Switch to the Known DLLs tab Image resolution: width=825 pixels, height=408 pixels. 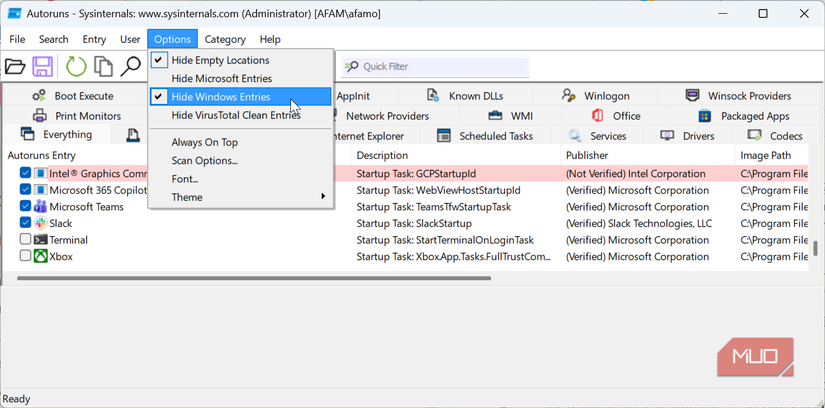(x=466, y=96)
